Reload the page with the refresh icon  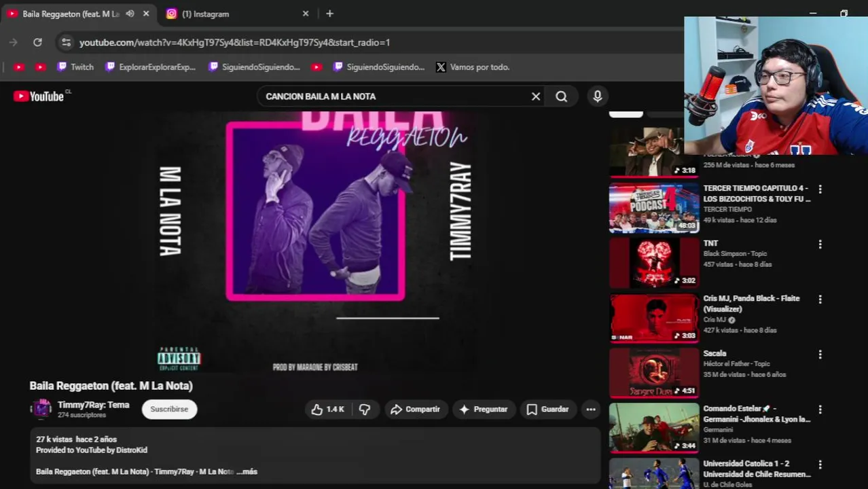(37, 42)
